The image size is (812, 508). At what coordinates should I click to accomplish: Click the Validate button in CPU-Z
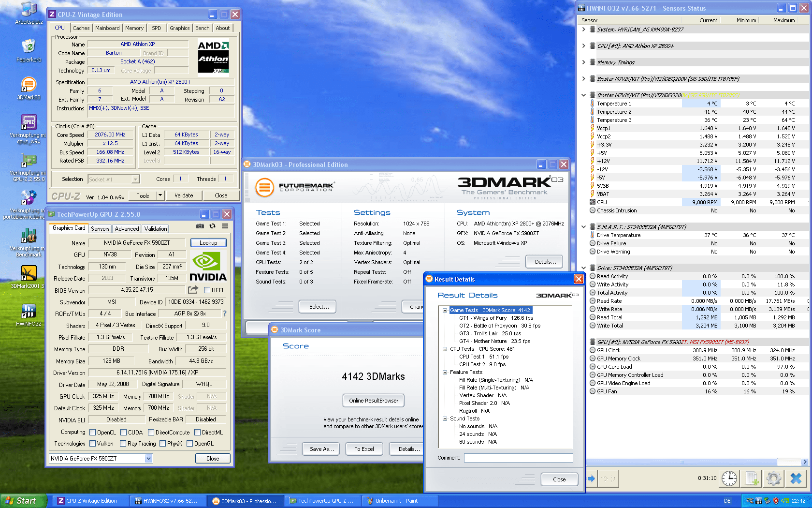tap(184, 195)
